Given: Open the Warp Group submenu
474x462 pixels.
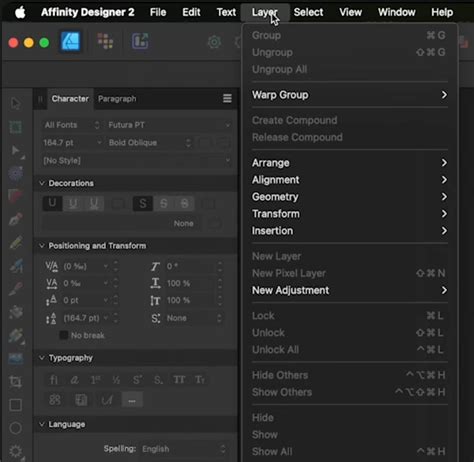Looking at the screenshot, I should (349, 95).
